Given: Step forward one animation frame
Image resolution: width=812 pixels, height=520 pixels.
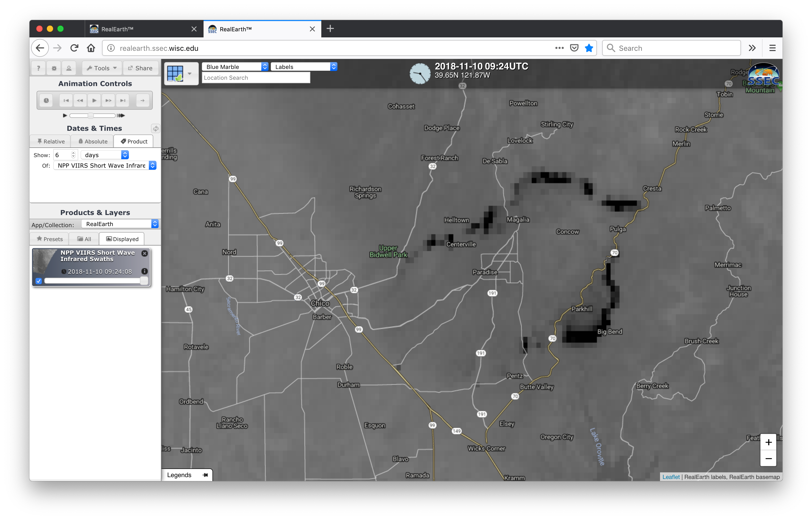Looking at the screenshot, I should click(x=108, y=100).
